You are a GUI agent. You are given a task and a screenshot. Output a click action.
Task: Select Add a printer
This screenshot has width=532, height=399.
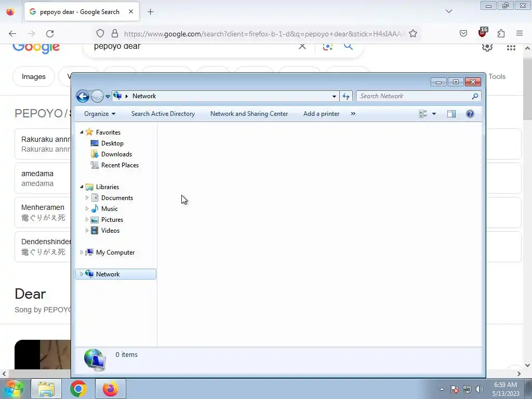[x=321, y=114]
